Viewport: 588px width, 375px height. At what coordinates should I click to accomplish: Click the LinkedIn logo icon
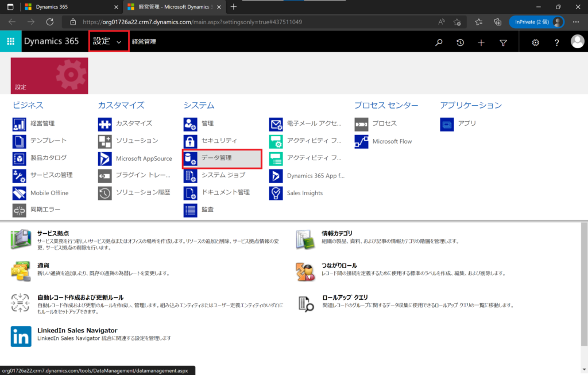21,337
